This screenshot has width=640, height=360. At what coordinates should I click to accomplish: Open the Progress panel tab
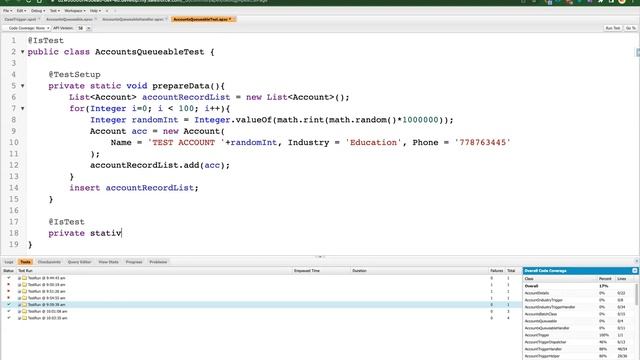point(134,262)
